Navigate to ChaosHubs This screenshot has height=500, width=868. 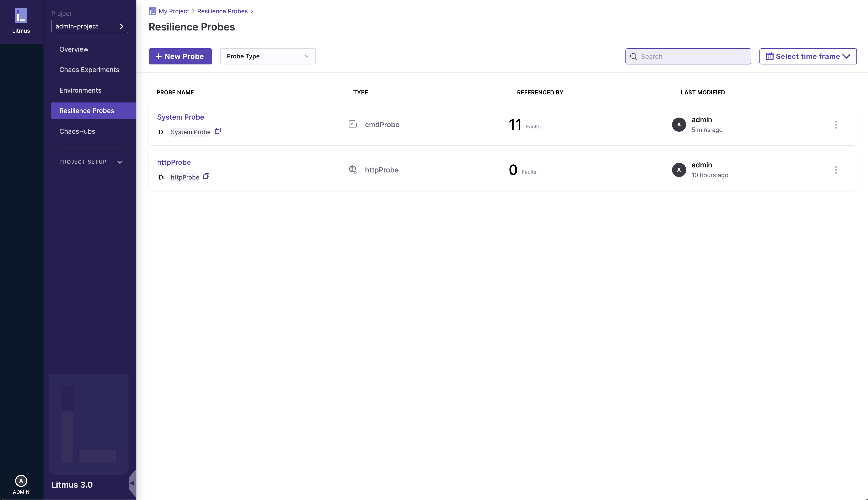point(77,131)
